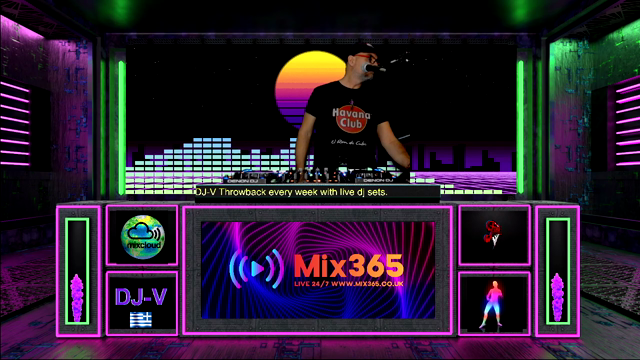This screenshot has width=640, height=360.
Task: Click the Mixcloud globe logo
Action: (143, 237)
